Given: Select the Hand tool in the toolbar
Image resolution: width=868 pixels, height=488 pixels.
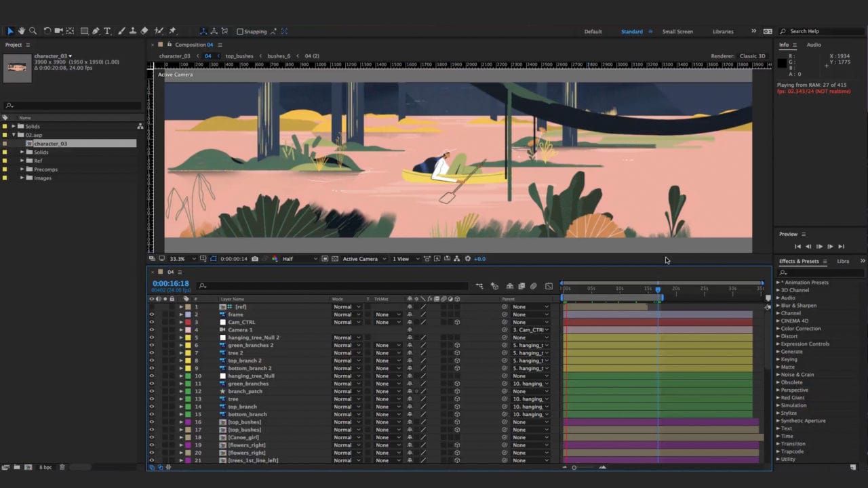Looking at the screenshot, I should 21,31.
